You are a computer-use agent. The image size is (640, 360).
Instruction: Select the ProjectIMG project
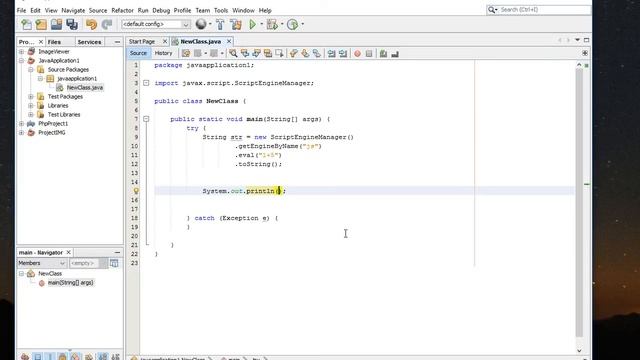[52, 133]
